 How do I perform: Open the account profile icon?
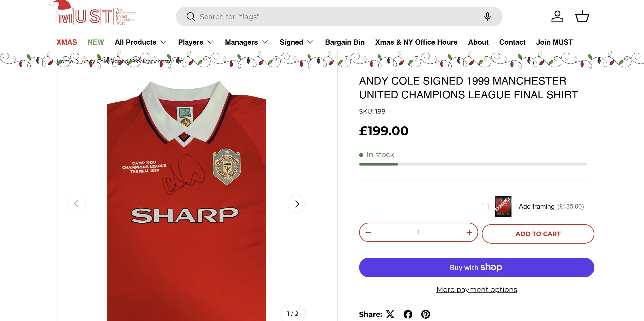coord(557,17)
